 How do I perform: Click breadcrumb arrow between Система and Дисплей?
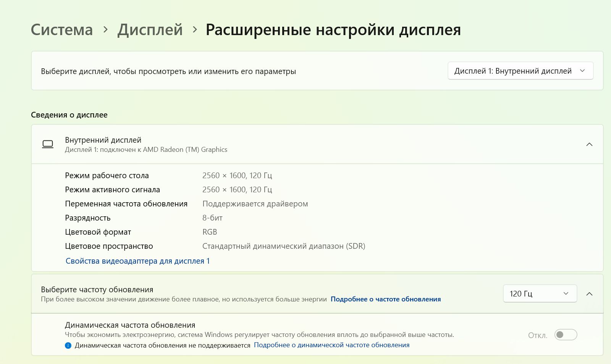(x=105, y=29)
